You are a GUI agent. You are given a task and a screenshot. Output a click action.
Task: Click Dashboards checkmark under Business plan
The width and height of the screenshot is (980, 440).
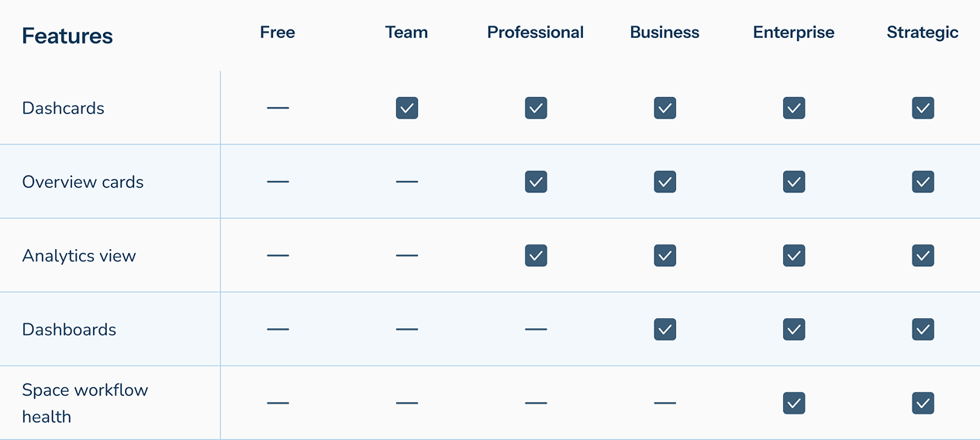664,329
